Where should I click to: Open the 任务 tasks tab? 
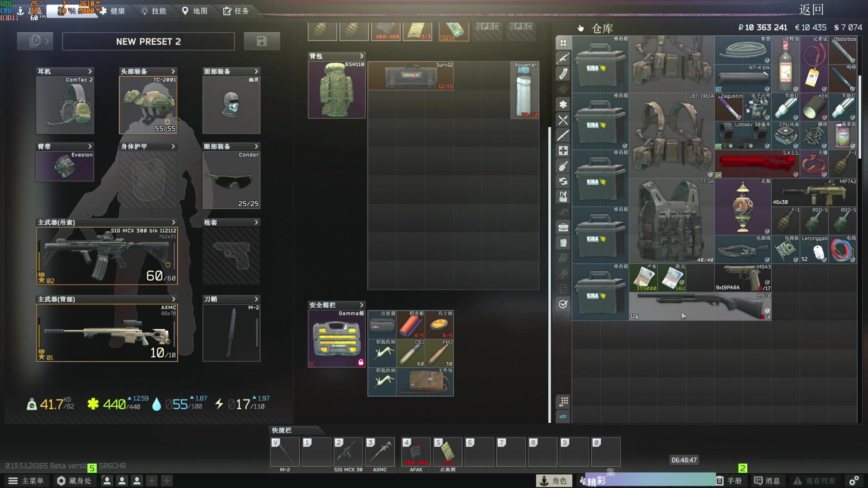[236, 11]
